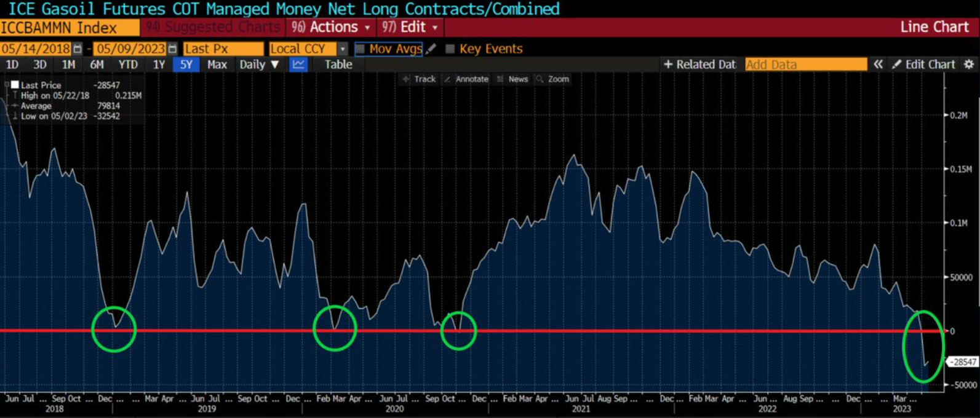Open the start date calendar picker
This screenshot has height=418, width=980.
point(78,49)
